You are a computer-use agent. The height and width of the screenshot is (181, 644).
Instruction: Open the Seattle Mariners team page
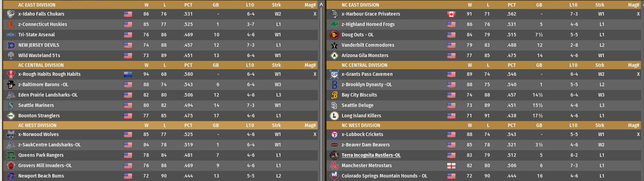point(36,105)
